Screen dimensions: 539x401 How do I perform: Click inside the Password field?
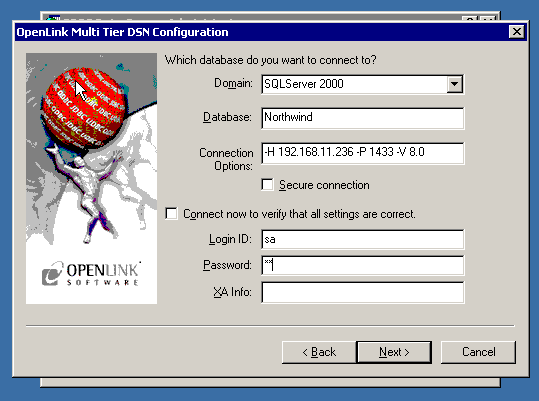click(x=362, y=265)
